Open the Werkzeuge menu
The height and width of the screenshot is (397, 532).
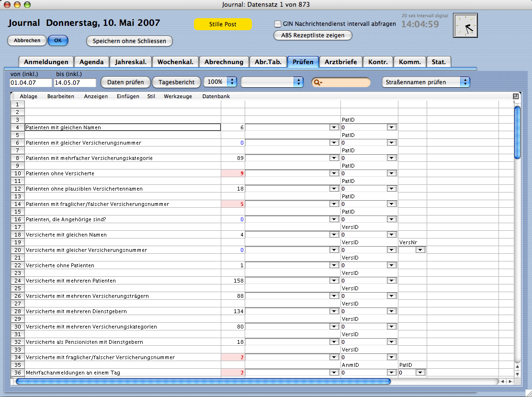[x=178, y=96]
